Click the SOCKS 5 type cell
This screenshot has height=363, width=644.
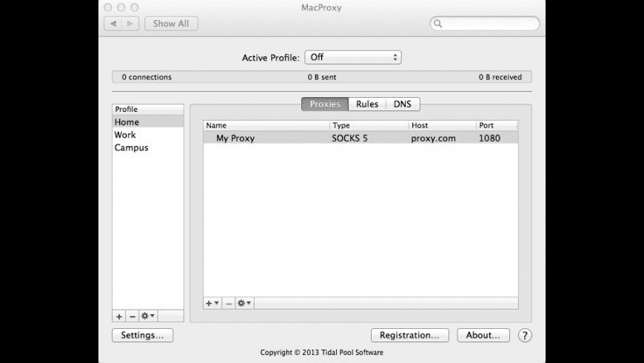click(349, 138)
